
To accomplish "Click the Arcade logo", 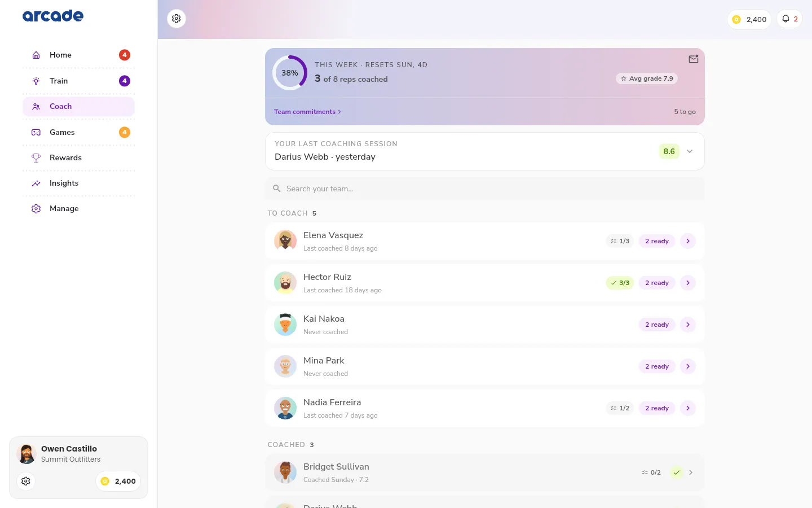I will tap(53, 16).
